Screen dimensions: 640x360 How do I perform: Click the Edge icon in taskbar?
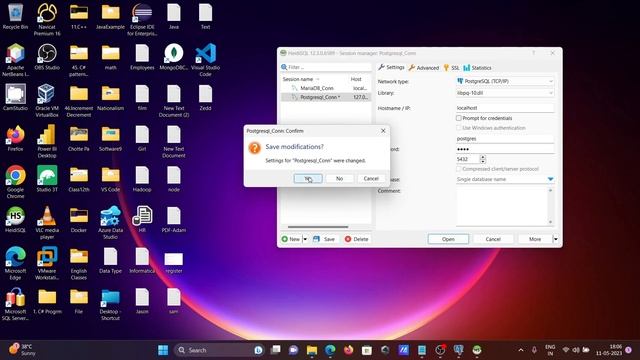pos(330,350)
